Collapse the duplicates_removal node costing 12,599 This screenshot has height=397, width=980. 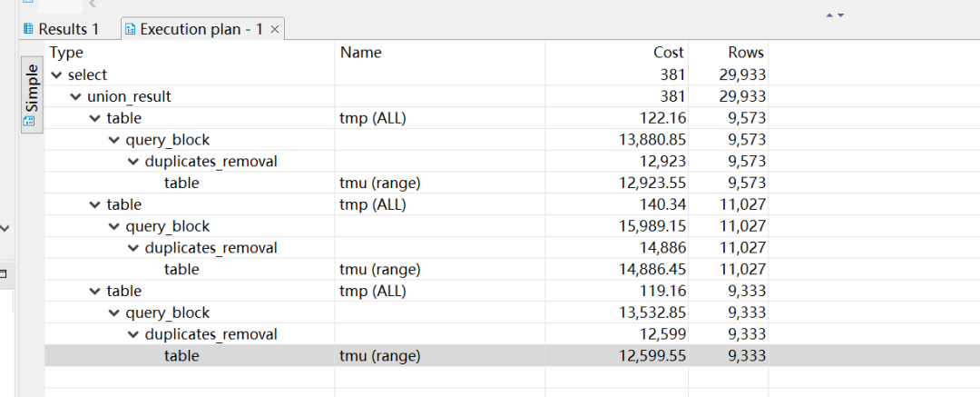pos(133,334)
